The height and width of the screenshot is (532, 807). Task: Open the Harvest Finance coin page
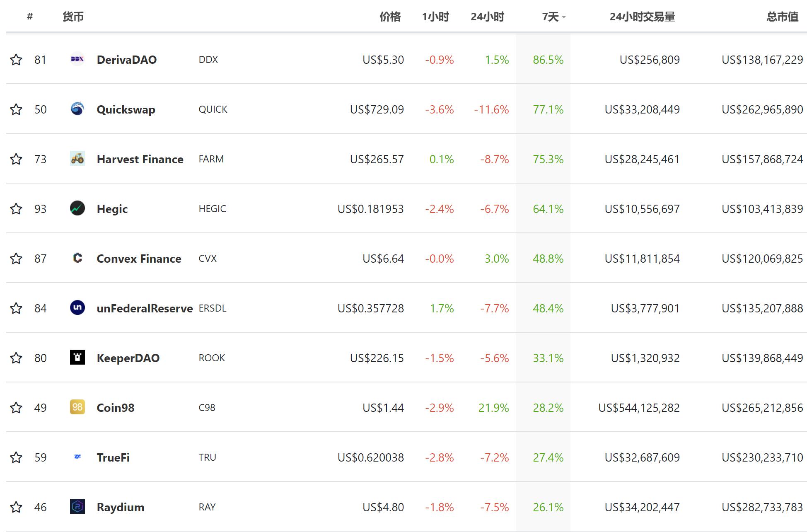pyautogui.click(x=140, y=159)
